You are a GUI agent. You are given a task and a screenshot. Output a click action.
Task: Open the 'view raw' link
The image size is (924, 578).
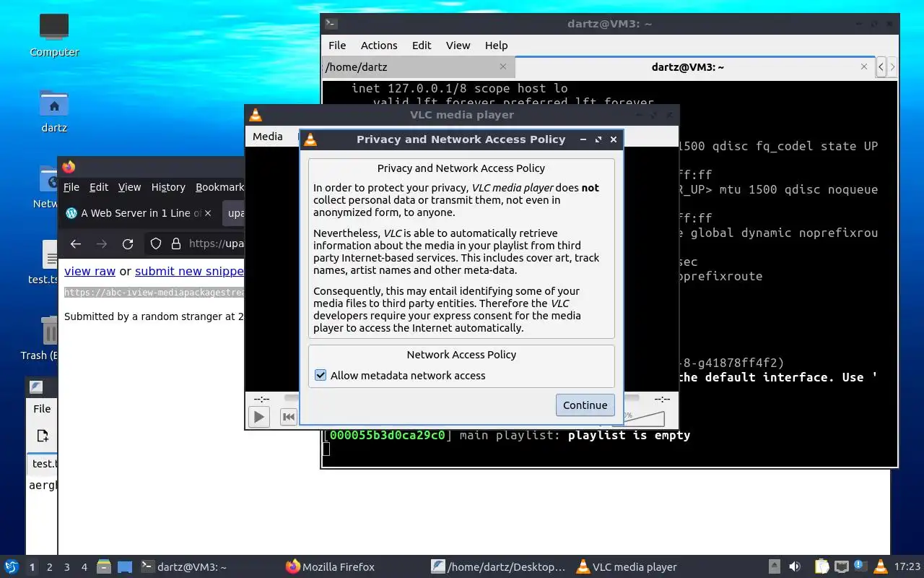coord(90,272)
